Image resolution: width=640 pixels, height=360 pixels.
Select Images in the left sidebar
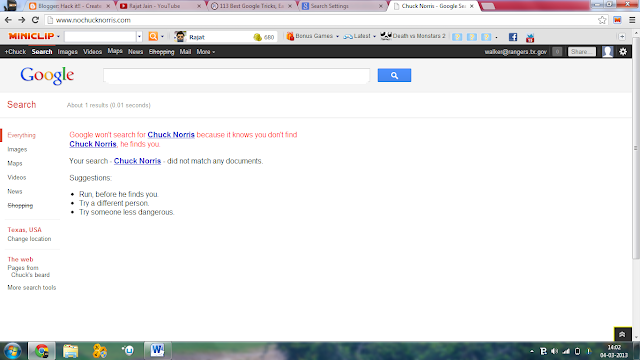click(x=17, y=149)
